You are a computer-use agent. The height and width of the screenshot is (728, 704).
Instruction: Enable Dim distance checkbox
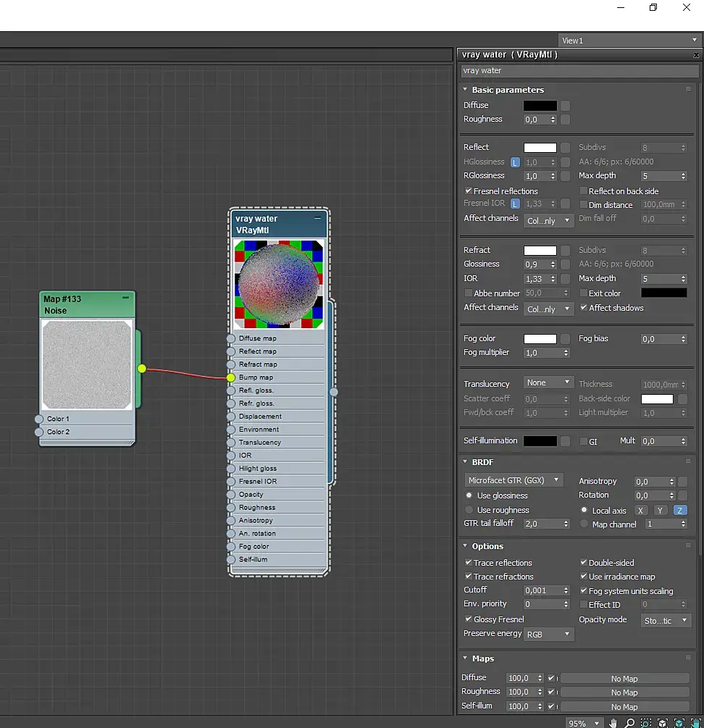[583, 204]
